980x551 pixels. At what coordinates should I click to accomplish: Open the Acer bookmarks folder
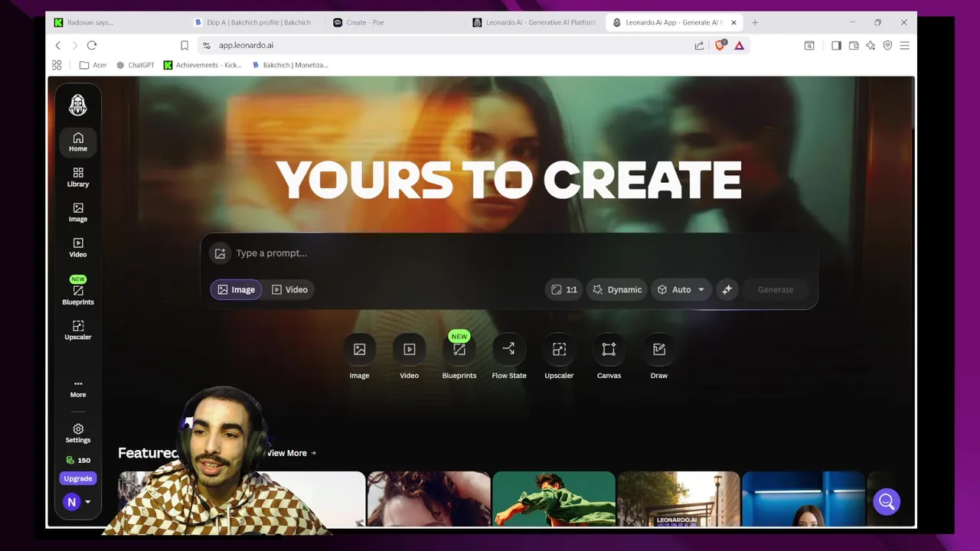(x=93, y=65)
